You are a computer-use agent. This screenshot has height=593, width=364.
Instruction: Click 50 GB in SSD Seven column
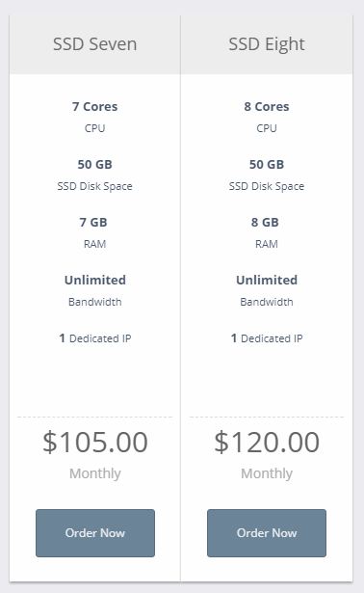point(94,165)
